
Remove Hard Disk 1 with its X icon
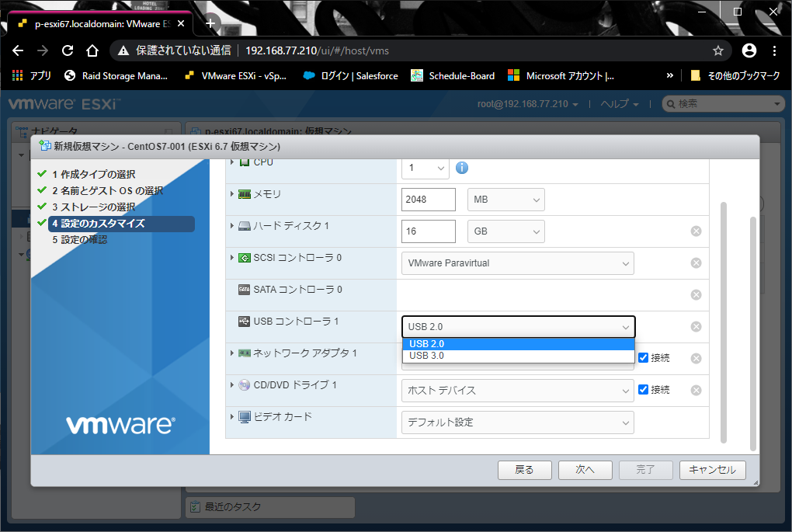[696, 231]
